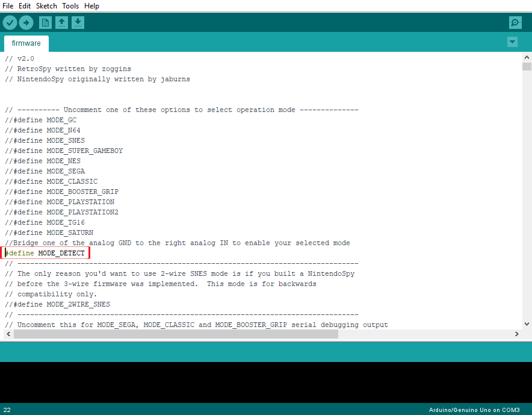Select the firmware tab
The height and width of the screenshot is (415, 532).
pyautogui.click(x=26, y=43)
